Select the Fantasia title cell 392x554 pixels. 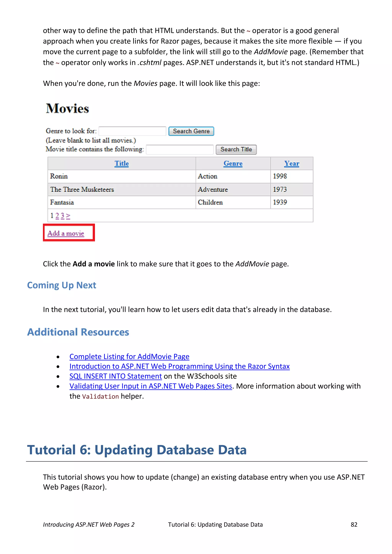click(x=122, y=202)
